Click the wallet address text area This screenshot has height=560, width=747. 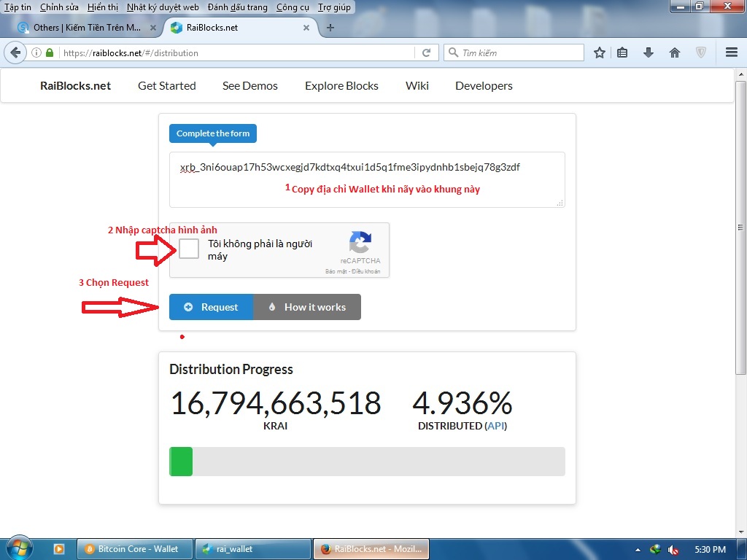pos(367,179)
